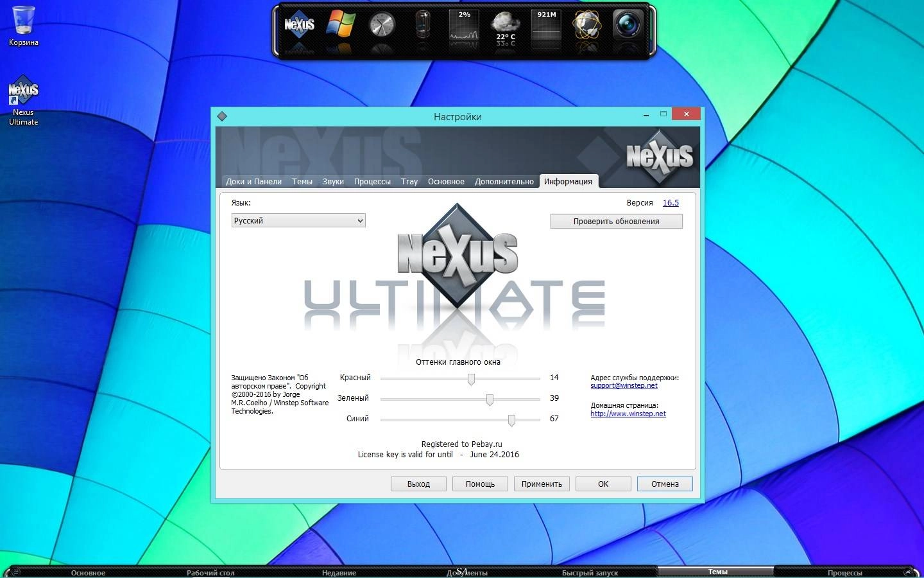Open the Nexus Ultimate desktop shortcut
924x578 pixels.
[x=24, y=100]
